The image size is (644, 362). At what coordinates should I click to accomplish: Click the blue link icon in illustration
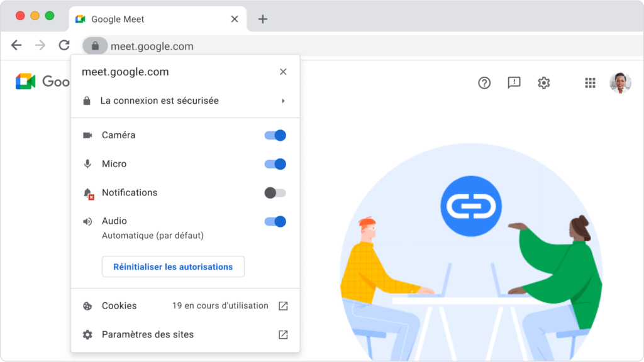(x=471, y=206)
